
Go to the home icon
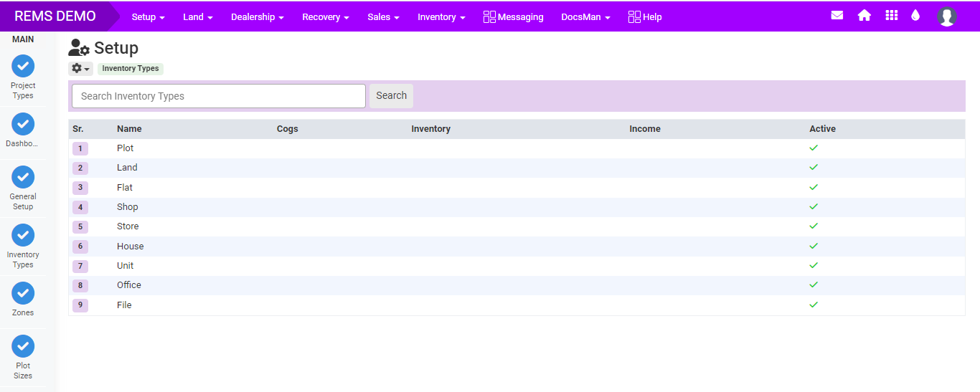coord(864,16)
